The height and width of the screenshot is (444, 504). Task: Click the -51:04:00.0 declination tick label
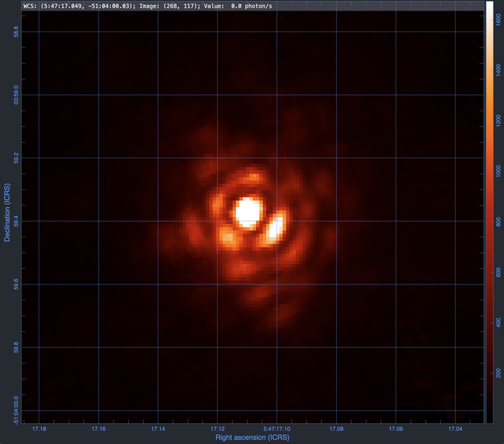(x=25, y=406)
